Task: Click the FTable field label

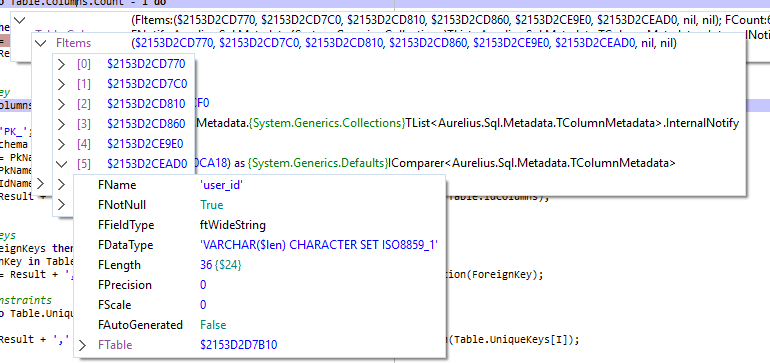Action: point(115,345)
